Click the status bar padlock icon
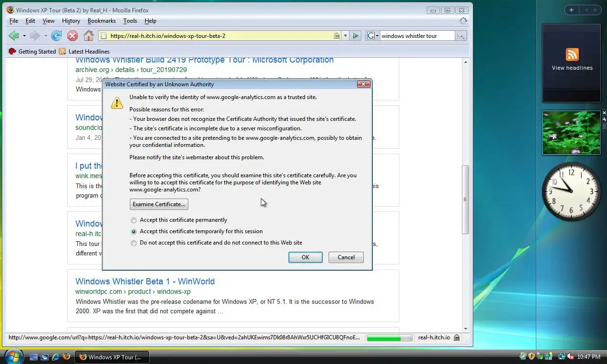Viewport: 607px width, 364px height. pos(457,337)
